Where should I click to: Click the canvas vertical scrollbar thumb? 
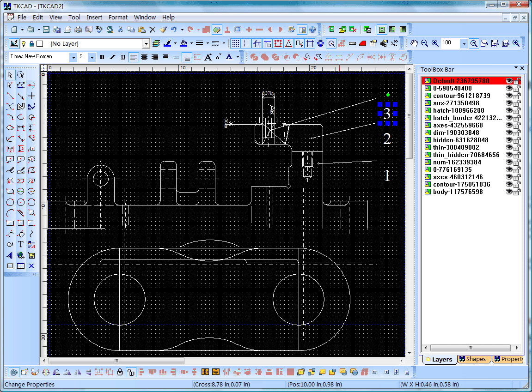[410, 116]
